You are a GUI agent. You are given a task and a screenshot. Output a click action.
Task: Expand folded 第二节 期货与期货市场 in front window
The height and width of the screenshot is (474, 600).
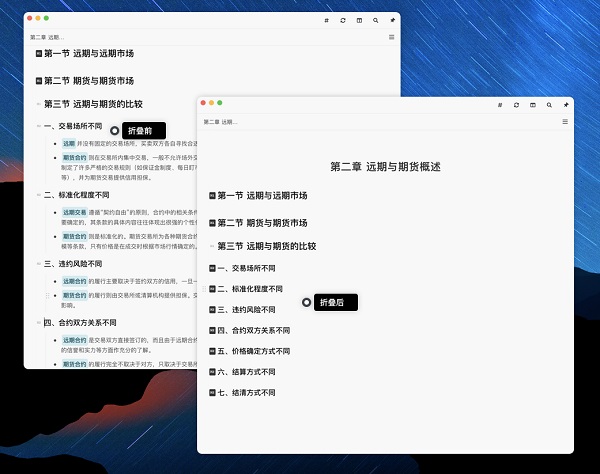[x=212, y=223]
